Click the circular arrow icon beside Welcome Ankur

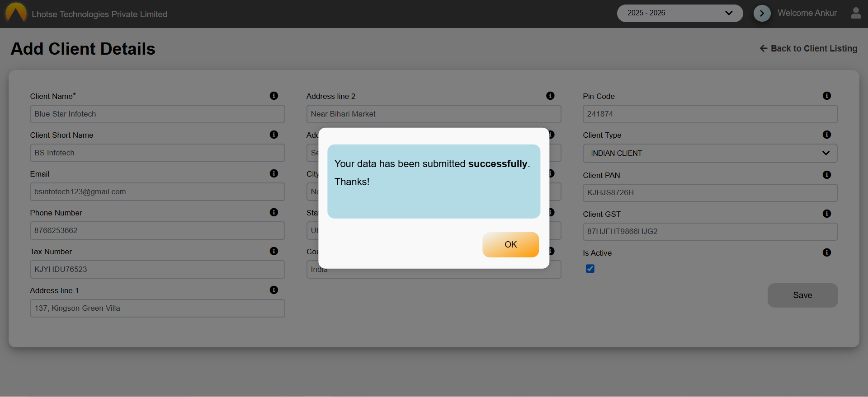pyautogui.click(x=762, y=13)
